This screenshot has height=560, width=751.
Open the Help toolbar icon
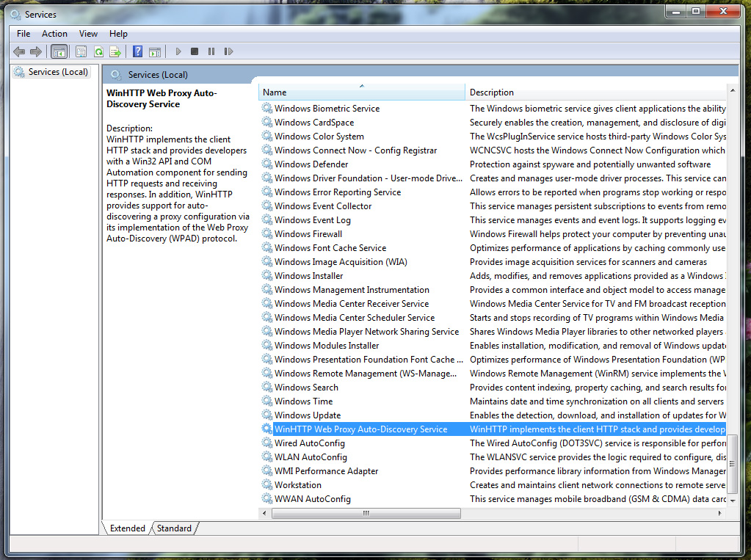click(x=137, y=51)
